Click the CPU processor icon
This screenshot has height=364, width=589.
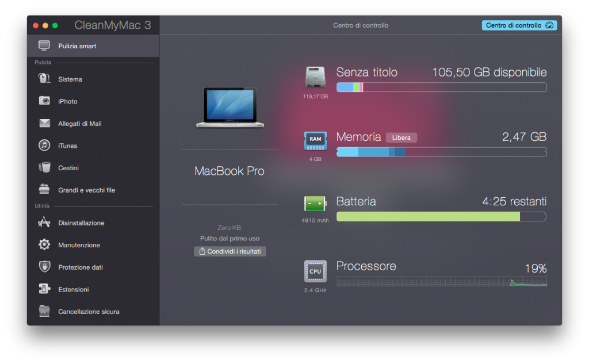click(x=315, y=271)
